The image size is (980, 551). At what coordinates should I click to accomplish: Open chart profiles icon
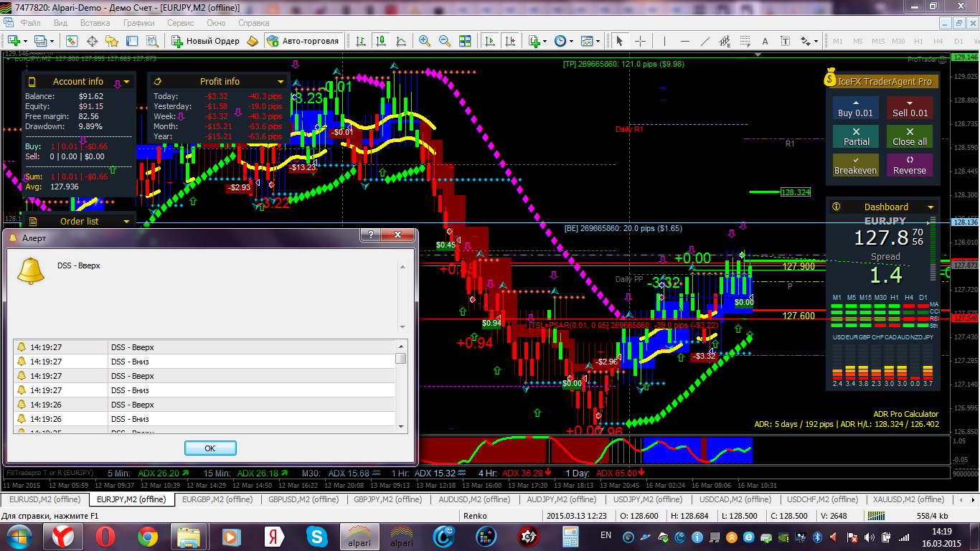pos(39,41)
